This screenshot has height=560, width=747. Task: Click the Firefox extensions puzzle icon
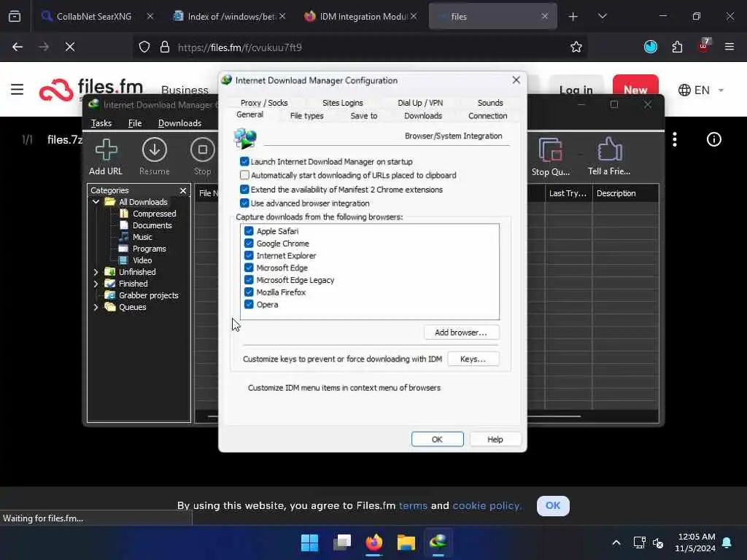tap(677, 47)
